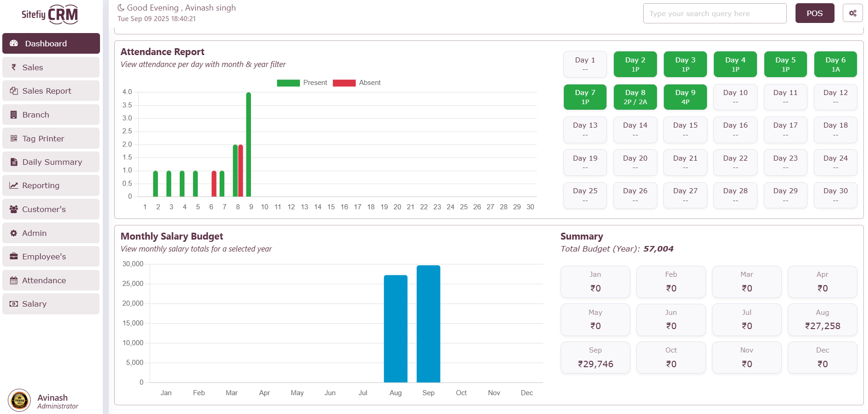Click the Branch building icon

click(x=14, y=115)
